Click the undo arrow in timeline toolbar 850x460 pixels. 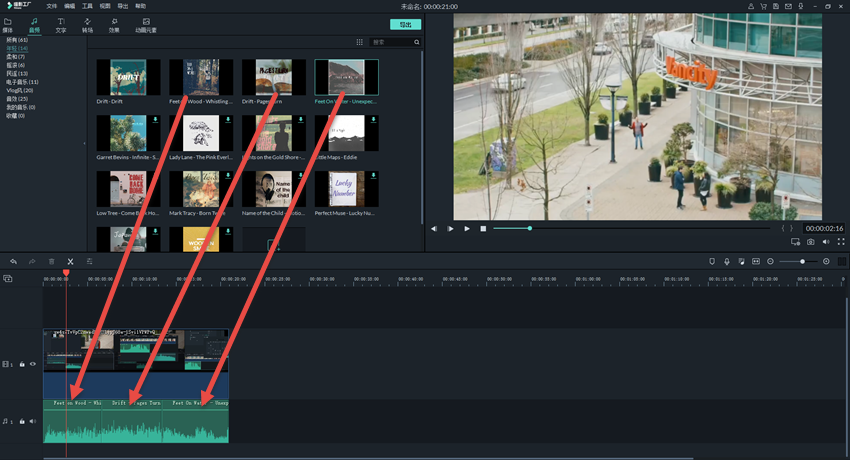(13, 261)
